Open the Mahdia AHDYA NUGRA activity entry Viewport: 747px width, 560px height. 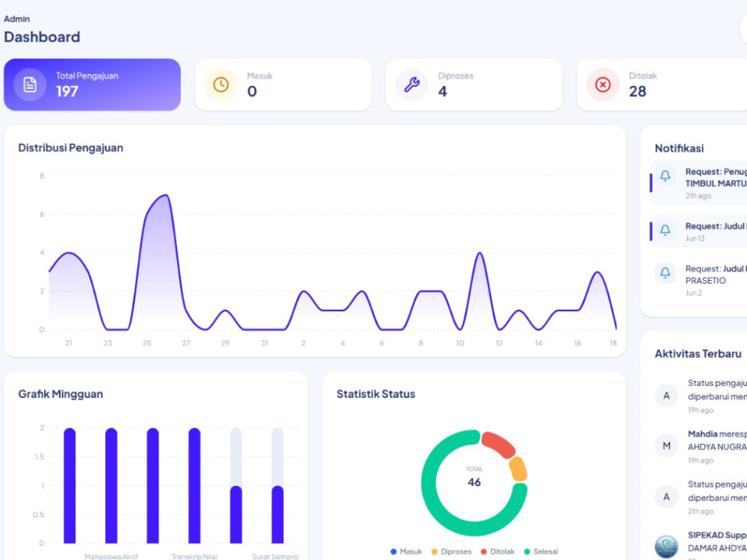coord(701,447)
